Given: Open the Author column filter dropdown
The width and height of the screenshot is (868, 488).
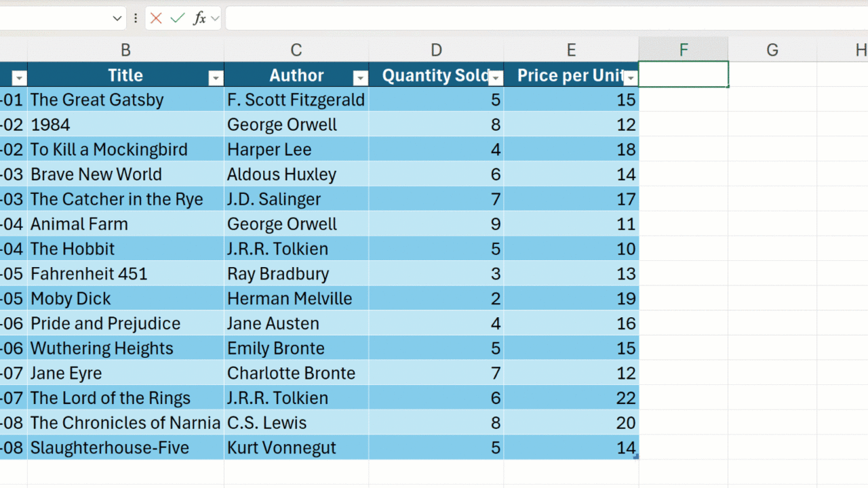Looking at the screenshot, I should tap(361, 78).
